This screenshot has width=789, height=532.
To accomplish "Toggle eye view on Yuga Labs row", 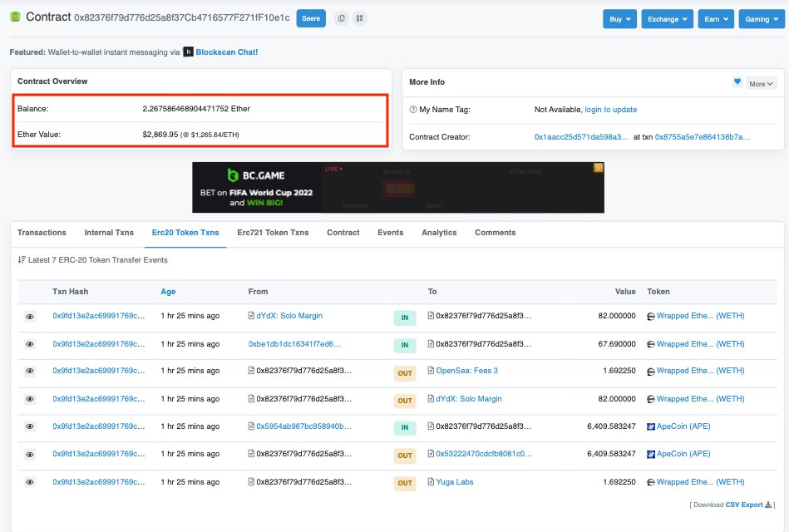I will (30, 482).
